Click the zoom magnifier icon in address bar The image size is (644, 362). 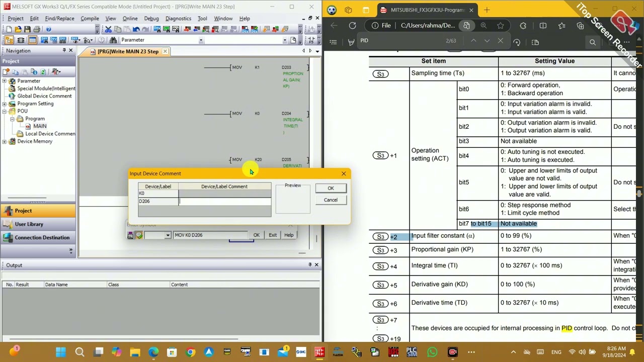pyautogui.click(x=484, y=26)
